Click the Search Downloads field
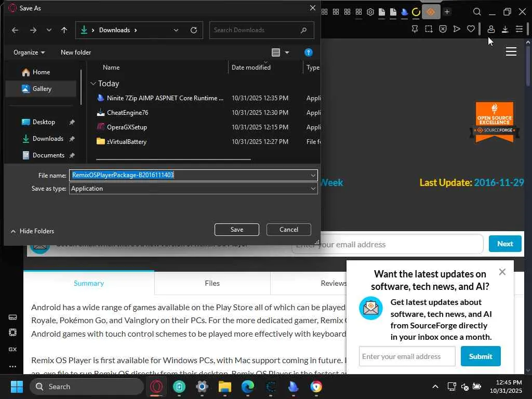Image resolution: width=532 pixels, height=399 pixels. (x=261, y=30)
